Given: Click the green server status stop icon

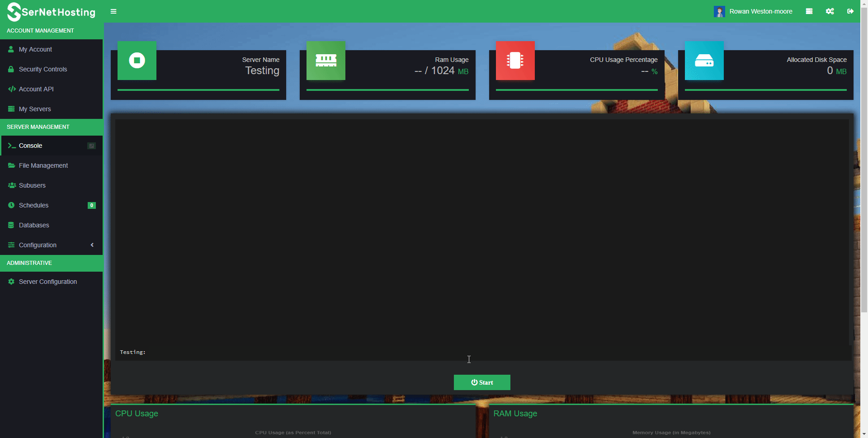Looking at the screenshot, I should (x=137, y=61).
